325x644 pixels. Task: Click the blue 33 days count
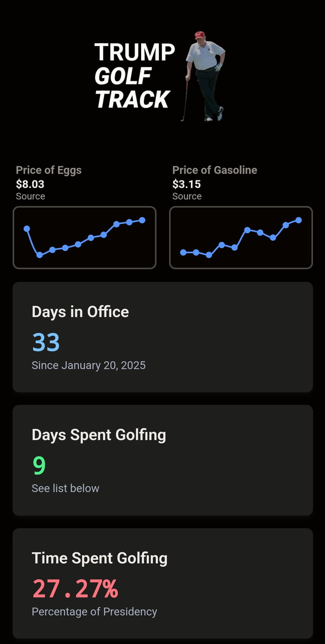coord(46,342)
